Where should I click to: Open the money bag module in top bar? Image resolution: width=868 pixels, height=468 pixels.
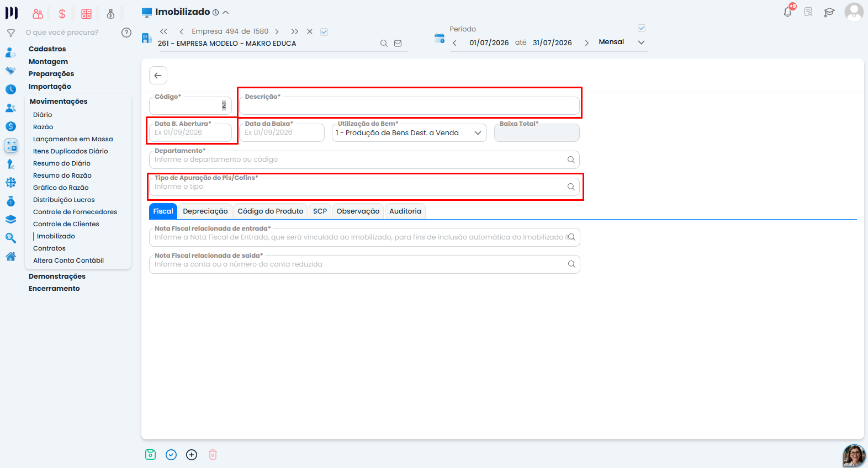pyautogui.click(x=110, y=14)
